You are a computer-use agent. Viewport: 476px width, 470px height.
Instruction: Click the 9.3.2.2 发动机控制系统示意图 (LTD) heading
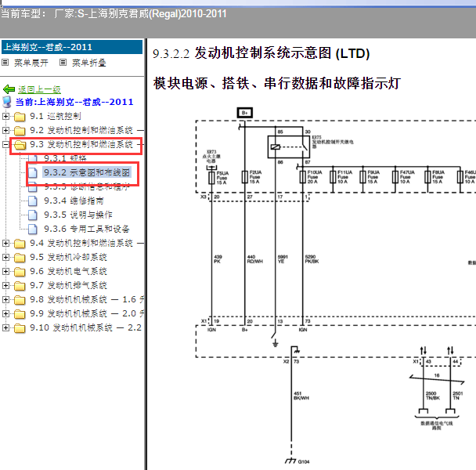[261, 53]
